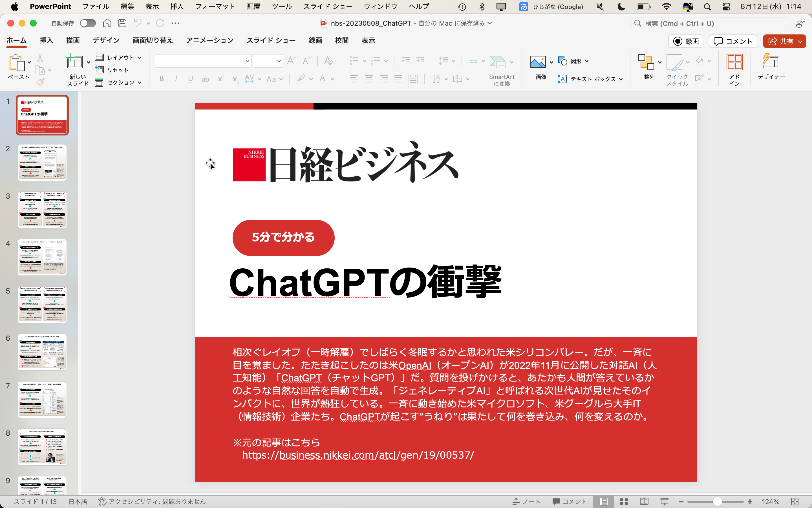Image resolution: width=812 pixels, height=508 pixels.
Task: Click the clear formatting icon
Action: [328, 61]
